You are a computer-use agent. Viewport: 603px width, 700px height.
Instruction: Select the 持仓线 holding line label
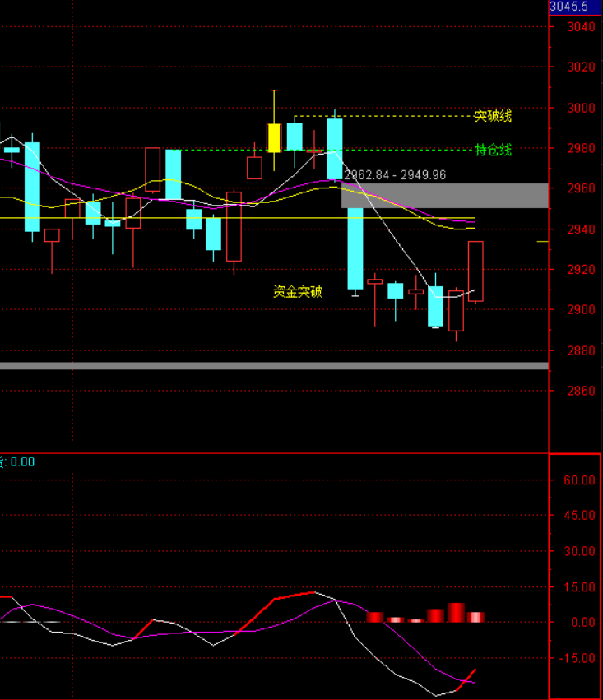(x=492, y=150)
